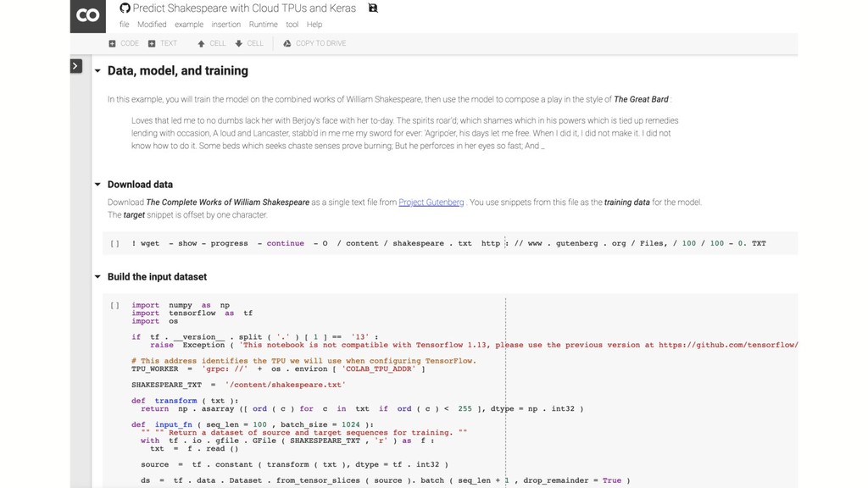Move cell up with the up-arrow CELL
Viewport: 868px width, 488px height.
[x=211, y=43]
